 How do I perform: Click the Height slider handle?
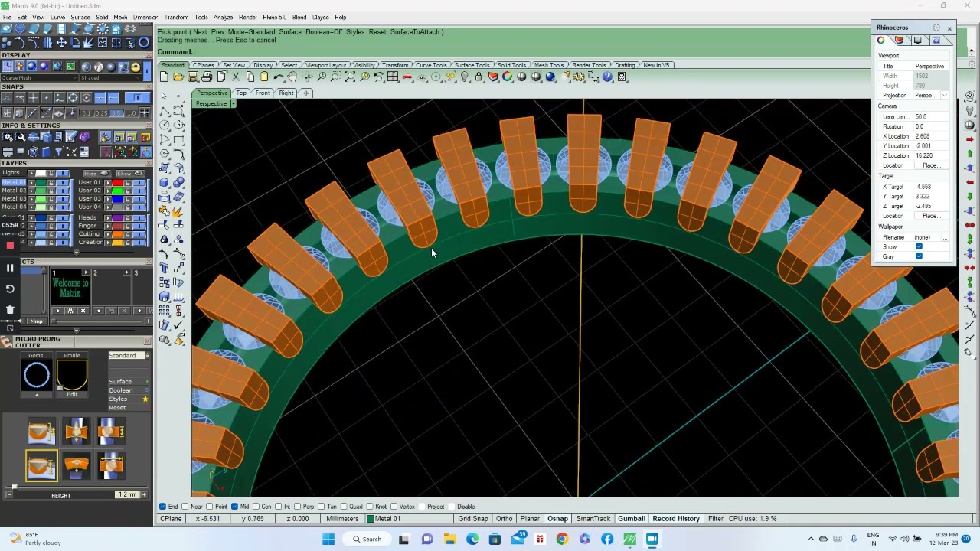(14, 487)
